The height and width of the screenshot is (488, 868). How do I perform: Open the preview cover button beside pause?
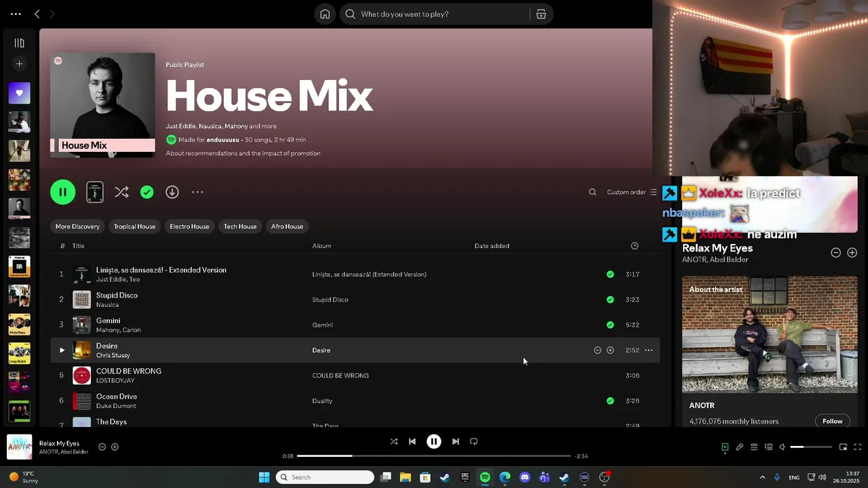pyautogui.click(x=95, y=192)
